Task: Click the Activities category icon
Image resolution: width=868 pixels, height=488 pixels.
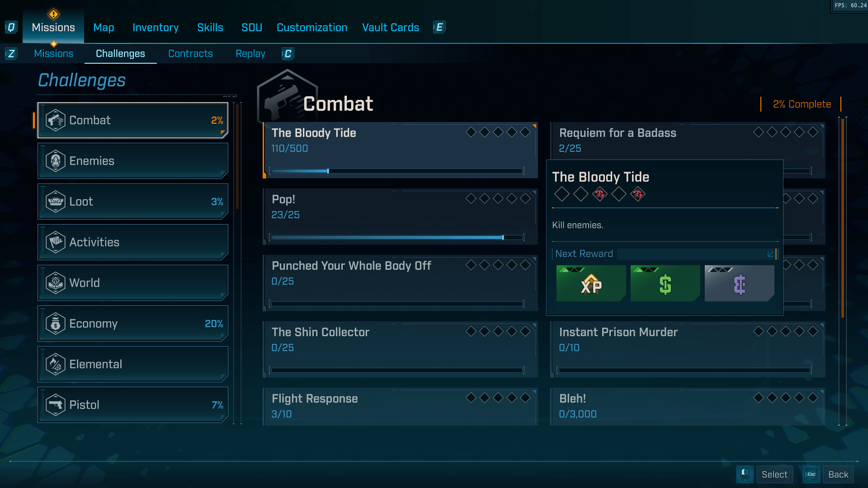Action: tap(56, 242)
